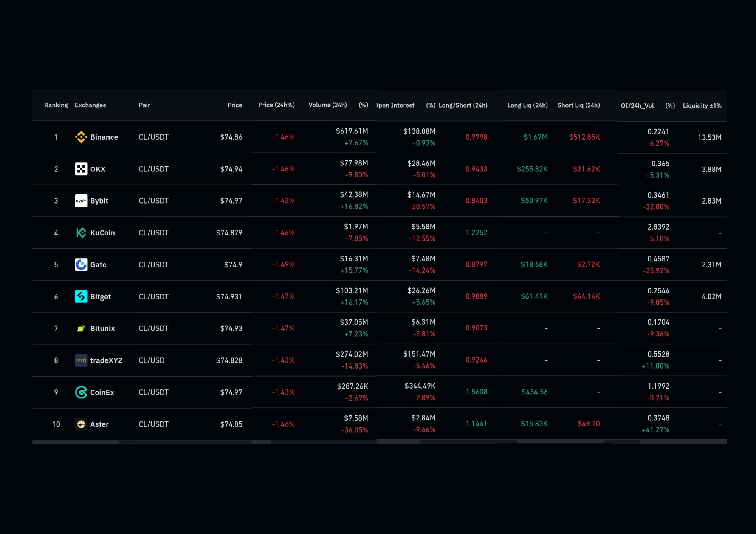
Task: Click Aster short liquidation $49.10
Action: [589, 424]
